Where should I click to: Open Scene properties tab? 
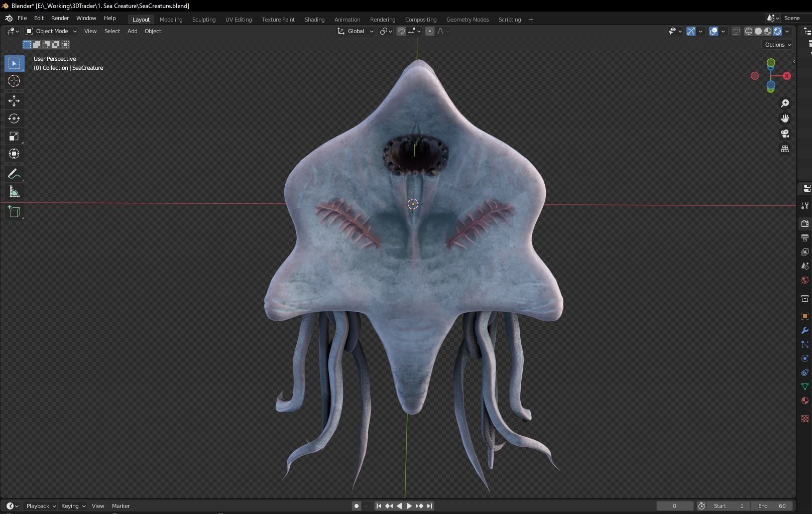(805, 266)
